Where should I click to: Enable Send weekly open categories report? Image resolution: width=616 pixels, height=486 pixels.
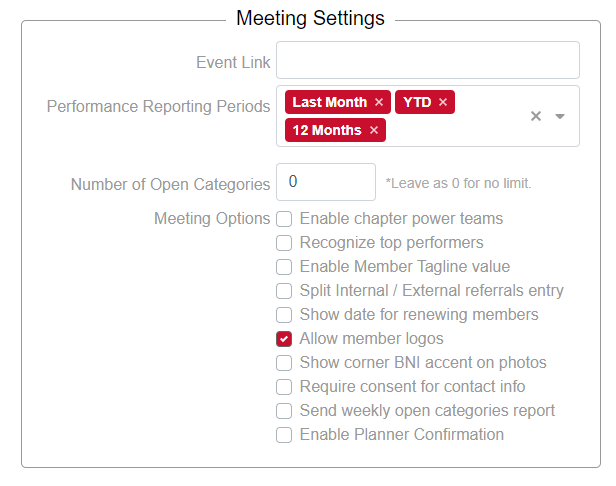(x=284, y=411)
